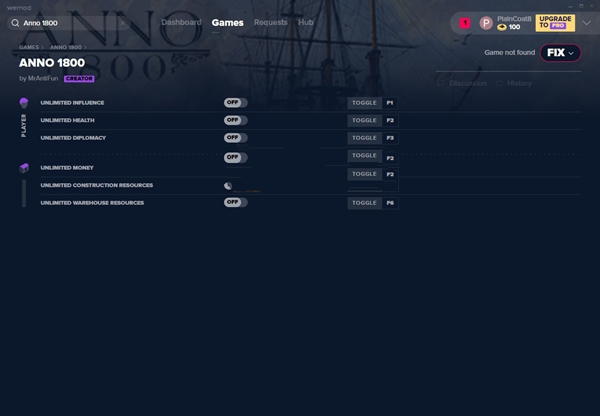Minimize the WeMod window
The width and height of the screenshot is (600, 416).
(x=570, y=6)
